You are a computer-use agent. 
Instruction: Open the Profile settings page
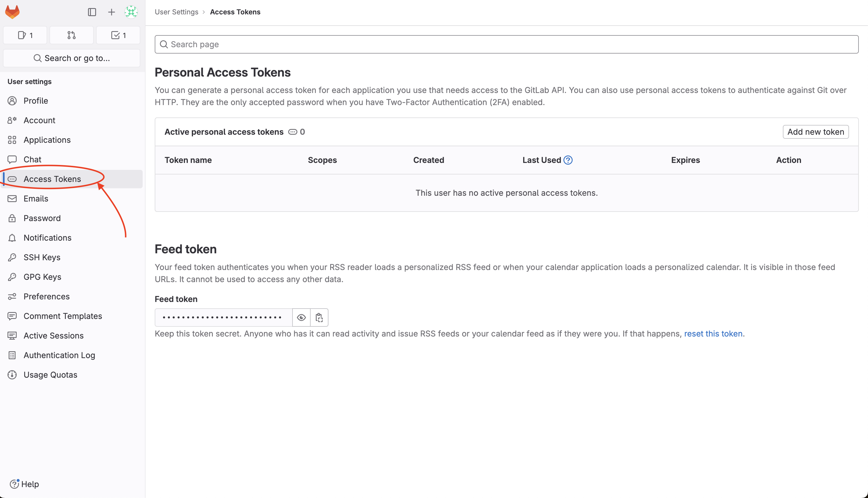tap(35, 100)
